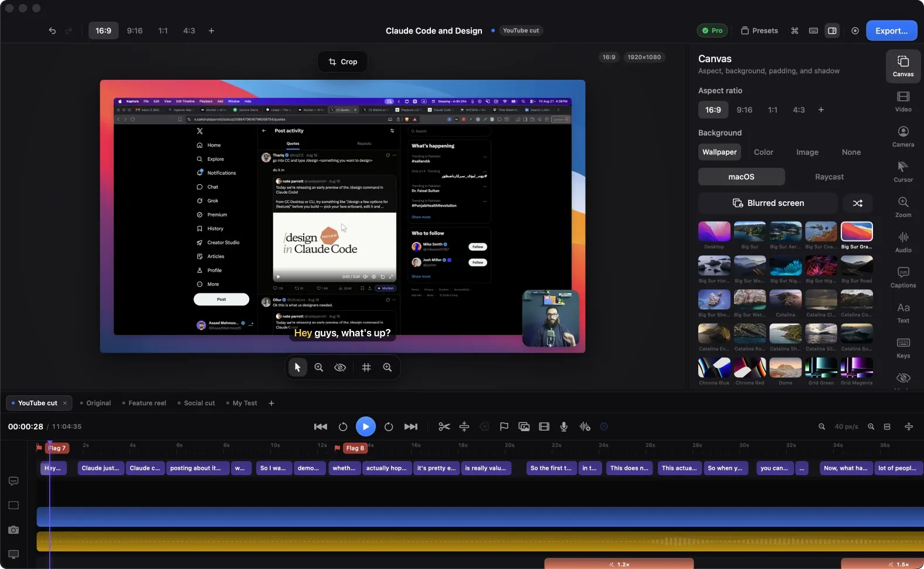924x569 pixels.
Task: Click the keyboard shortcuts command icon
Action: 794,31
